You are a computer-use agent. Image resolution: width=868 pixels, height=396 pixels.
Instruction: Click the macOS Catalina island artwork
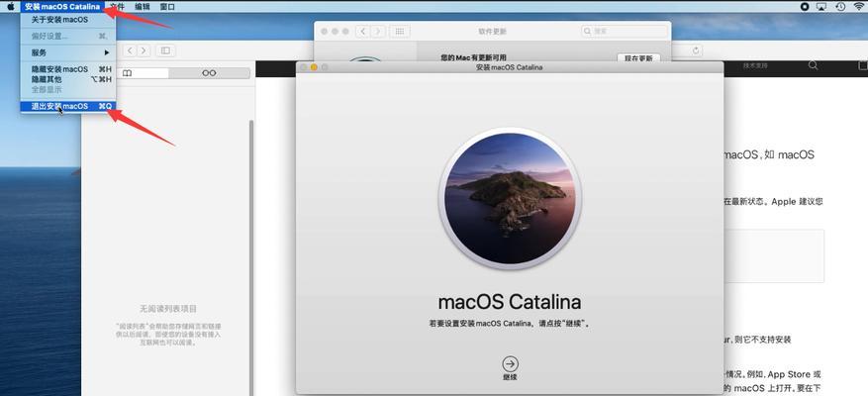click(510, 198)
